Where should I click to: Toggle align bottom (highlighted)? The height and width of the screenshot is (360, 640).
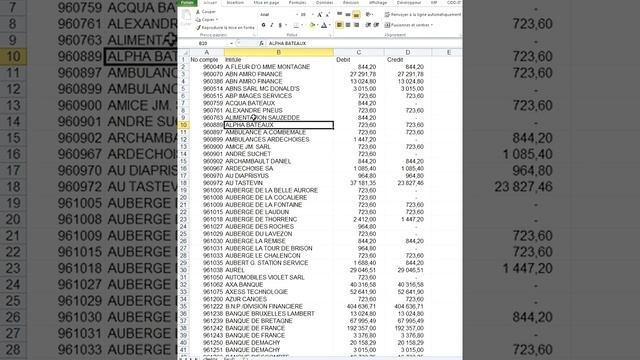point(356,14)
